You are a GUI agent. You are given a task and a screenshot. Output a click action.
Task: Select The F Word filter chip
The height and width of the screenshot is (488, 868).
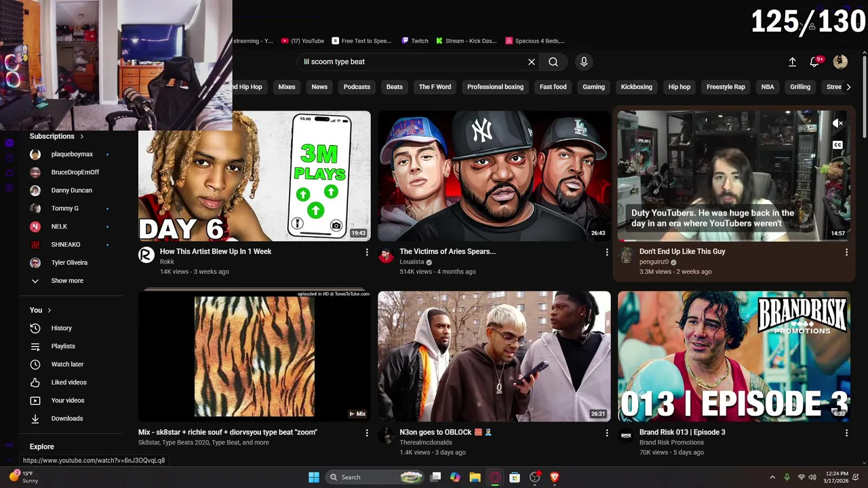coord(435,87)
